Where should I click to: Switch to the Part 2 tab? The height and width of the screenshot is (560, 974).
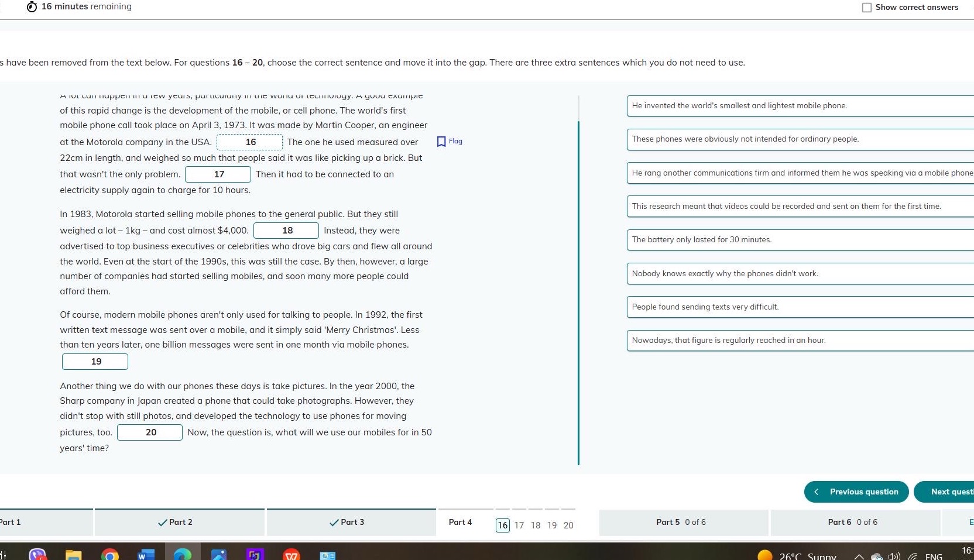179,522
